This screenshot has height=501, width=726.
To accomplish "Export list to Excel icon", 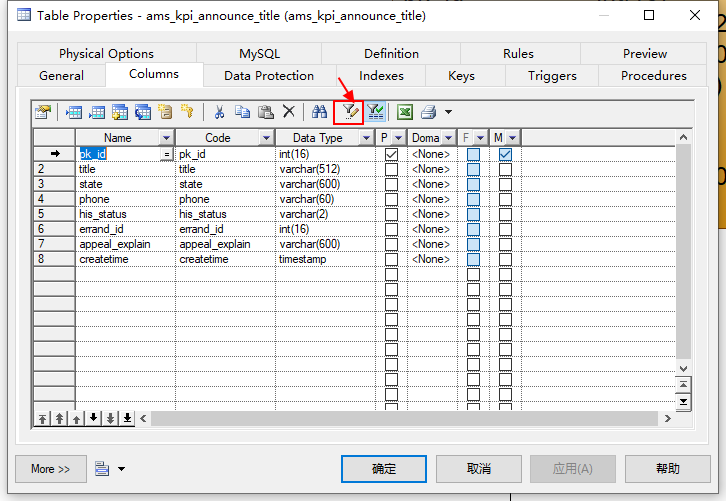I will (x=405, y=112).
